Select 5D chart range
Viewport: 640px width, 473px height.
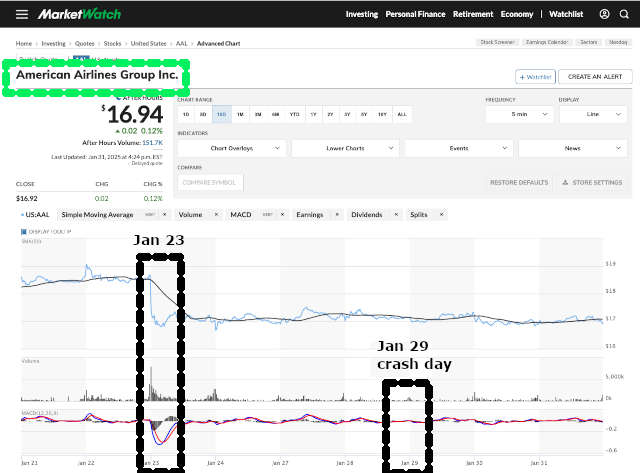[203, 114]
